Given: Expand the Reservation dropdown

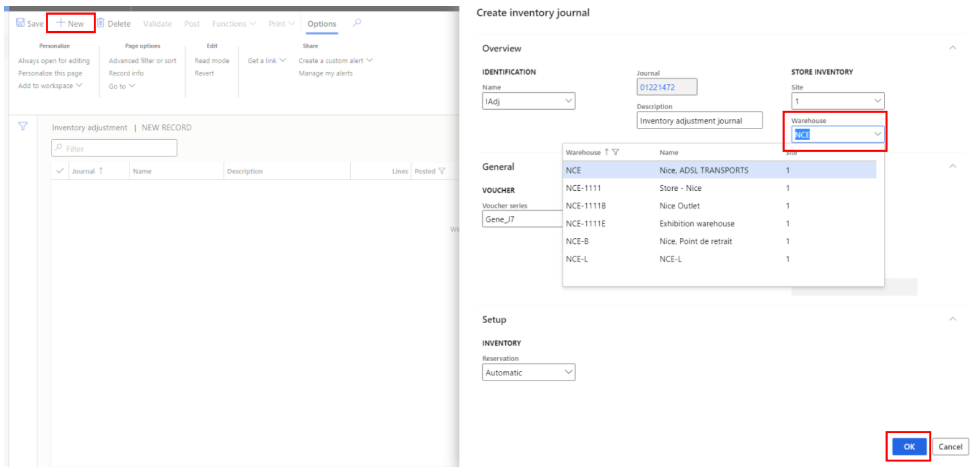Looking at the screenshot, I should click(568, 372).
